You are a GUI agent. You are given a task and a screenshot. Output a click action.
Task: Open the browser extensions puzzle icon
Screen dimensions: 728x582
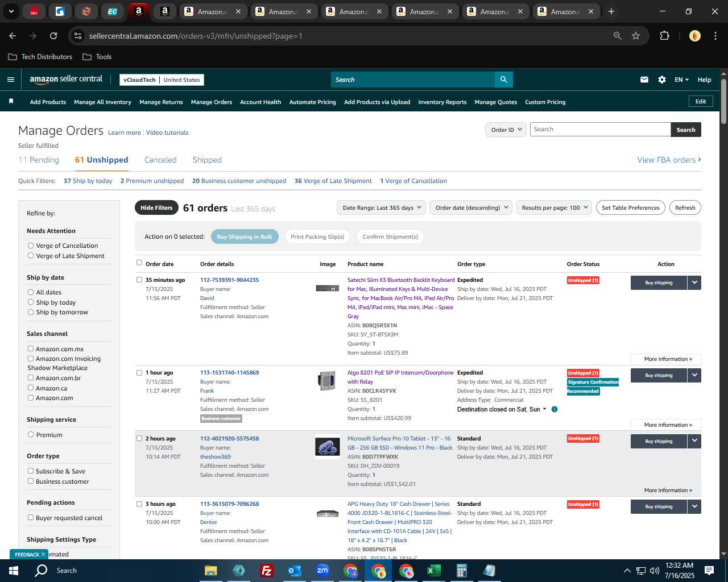click(x=664, y=36)
